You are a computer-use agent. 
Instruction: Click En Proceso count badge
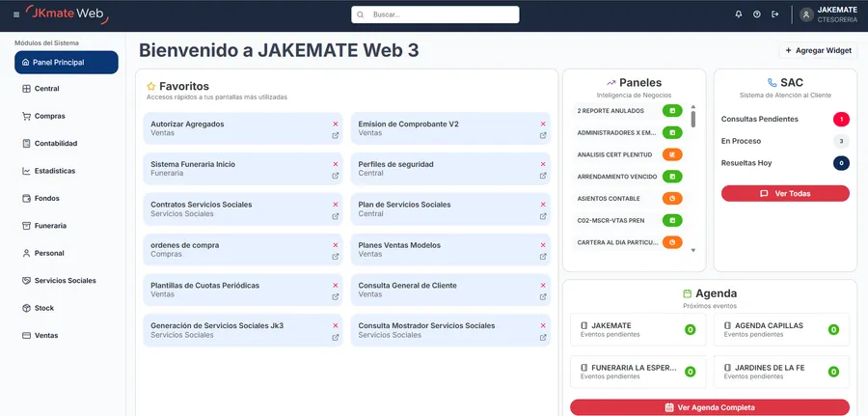pos(841,141)
